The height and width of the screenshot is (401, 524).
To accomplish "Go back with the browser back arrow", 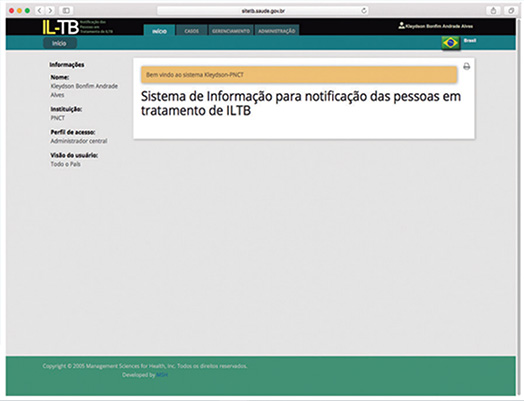I will point(39,11).
